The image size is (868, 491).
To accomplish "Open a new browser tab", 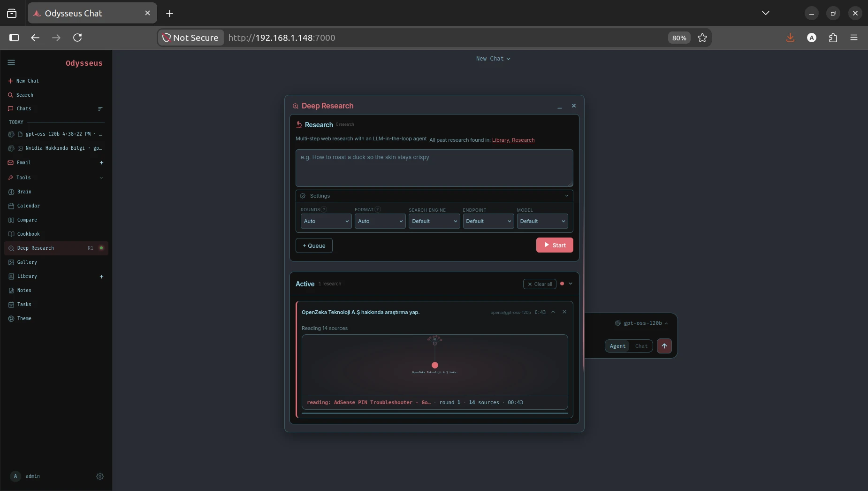I will 169,13.
